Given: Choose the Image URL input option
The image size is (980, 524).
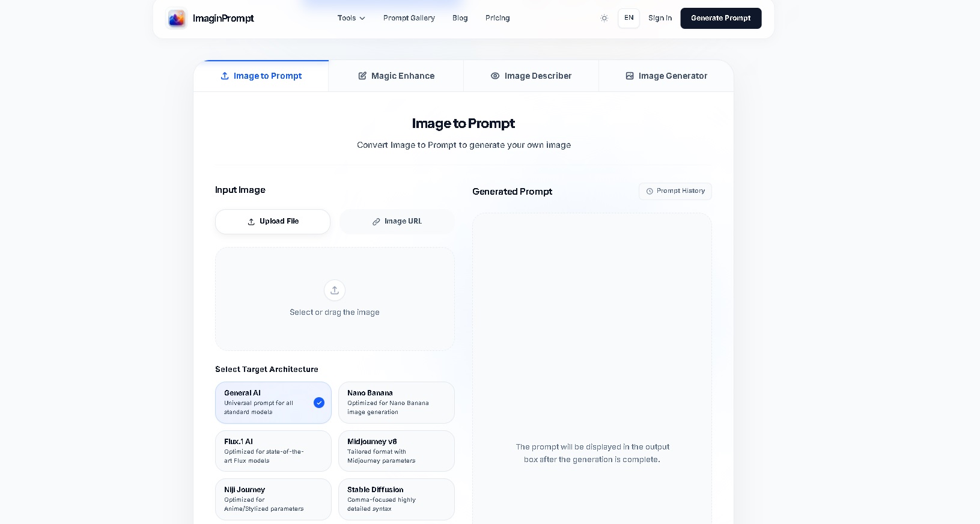Looking at the screenshot, I should 397,222.
